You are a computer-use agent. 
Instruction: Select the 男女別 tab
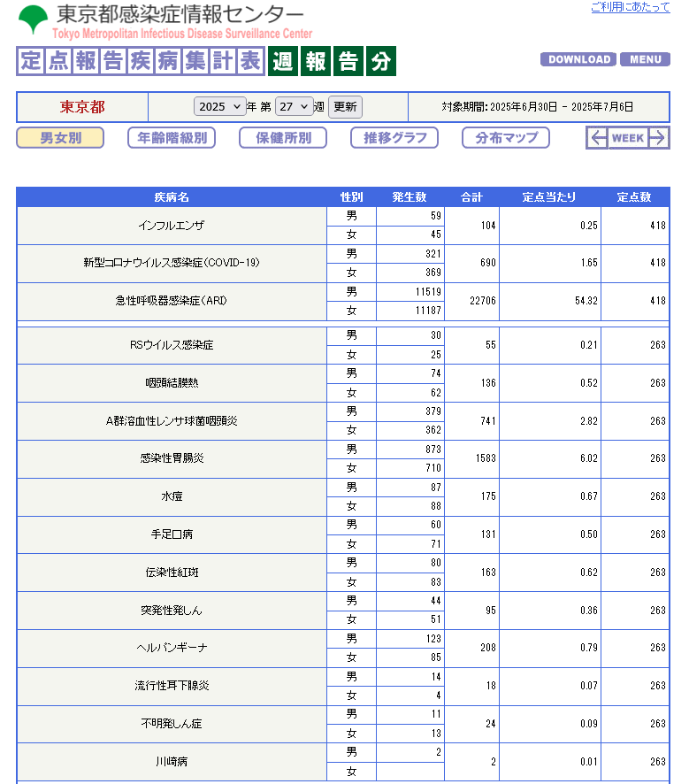point(60,138)
